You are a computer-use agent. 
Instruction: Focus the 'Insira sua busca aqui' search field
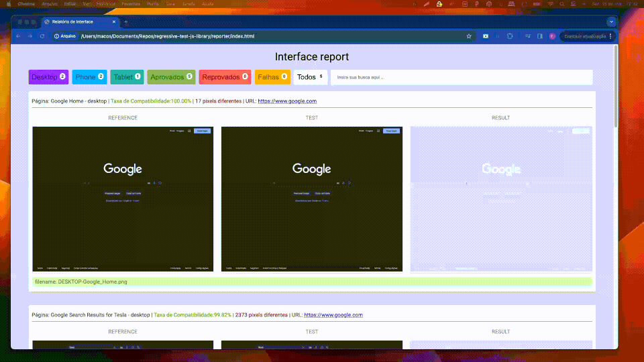462,77
